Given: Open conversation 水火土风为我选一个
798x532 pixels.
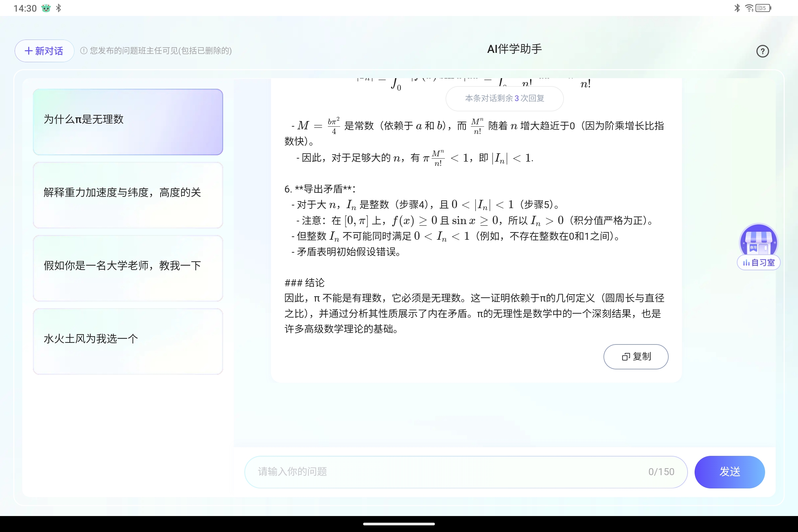Looking at the screenshot, I should [x=128, y=341].
